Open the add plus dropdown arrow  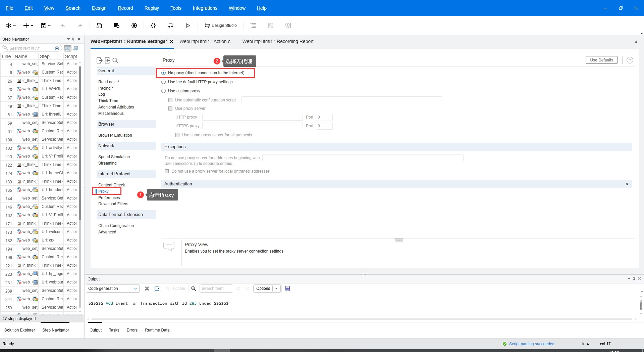[32, 26]
